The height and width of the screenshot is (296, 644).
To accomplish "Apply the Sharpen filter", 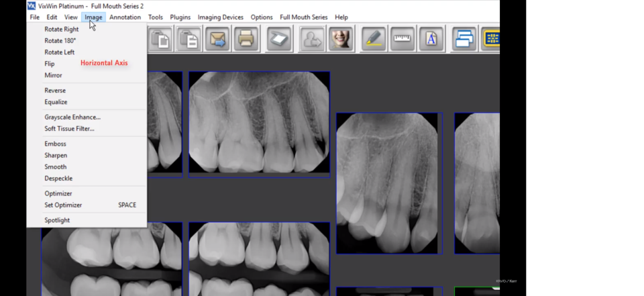I will [x=56, y=156].
